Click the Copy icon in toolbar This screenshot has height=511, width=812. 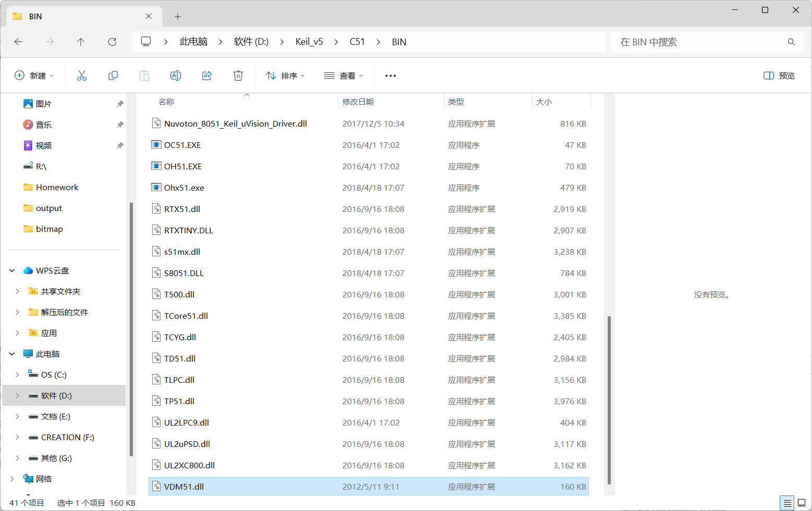point(113,76)
